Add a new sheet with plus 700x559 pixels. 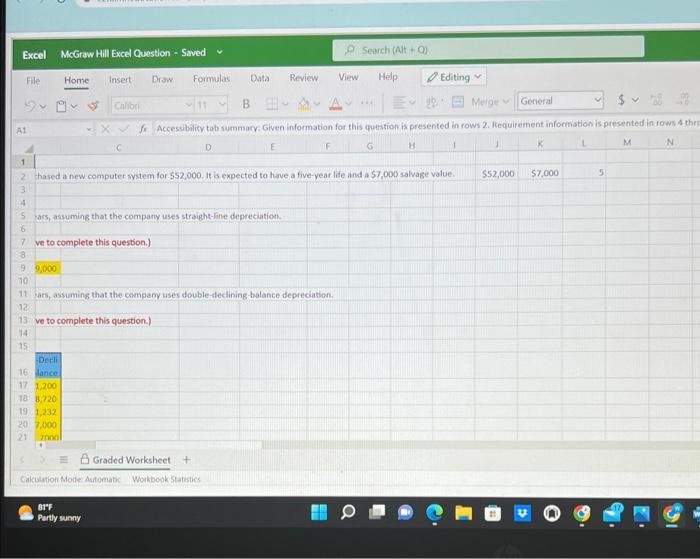click(x=187, y=459)
